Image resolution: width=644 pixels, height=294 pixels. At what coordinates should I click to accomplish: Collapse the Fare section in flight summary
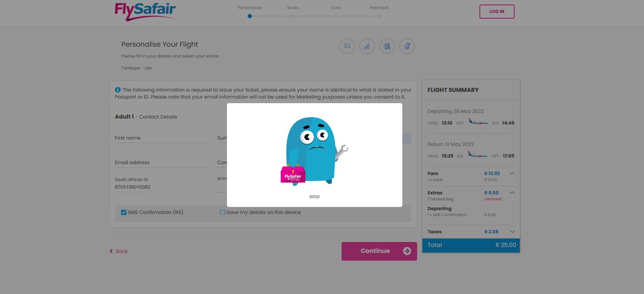512,173
